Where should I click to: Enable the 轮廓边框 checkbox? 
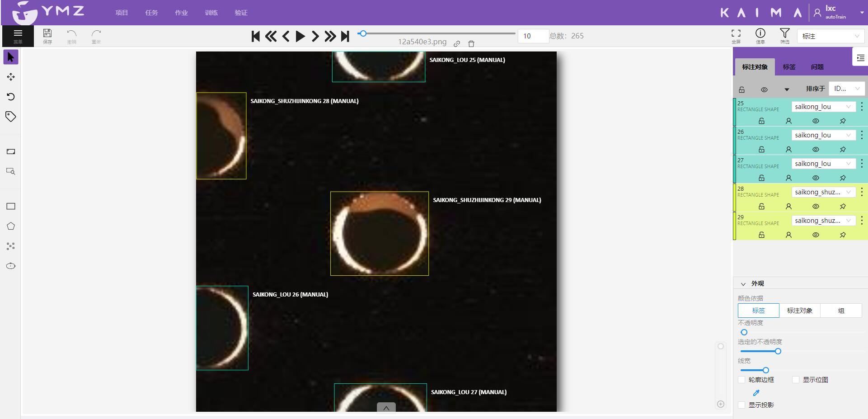click(x=741, y=380)
